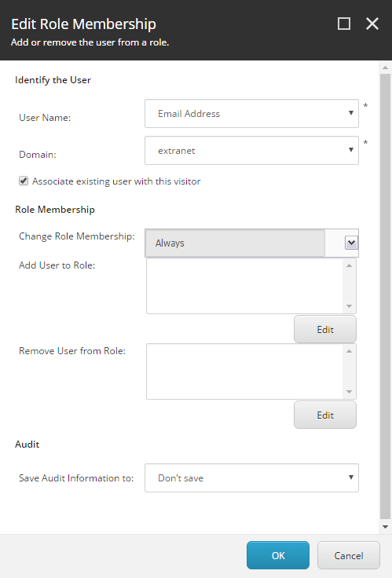Viewport: 392px width, 578px height.
Task: Open the Save Audit Information to dropdown
Action: click(x=251, y=478)
